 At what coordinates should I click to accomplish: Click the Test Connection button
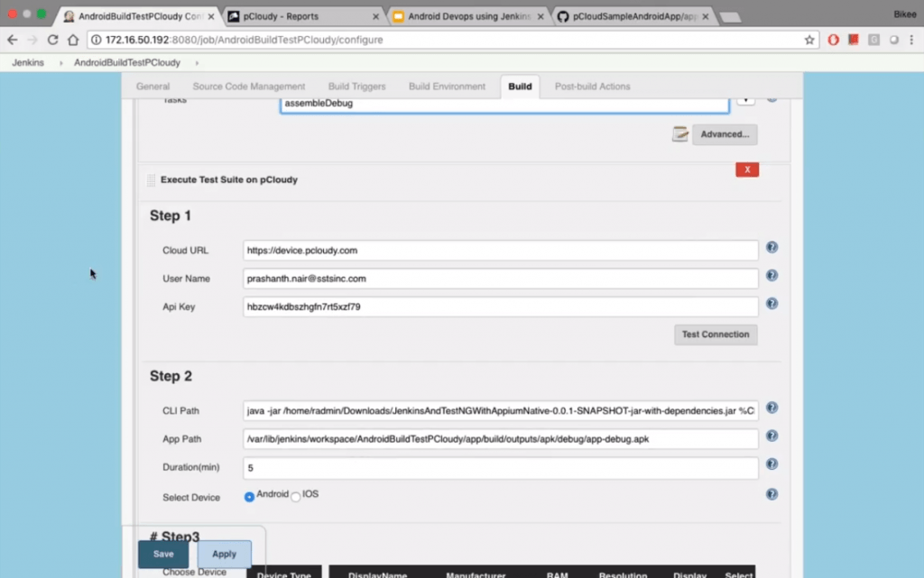click(716, 335)
